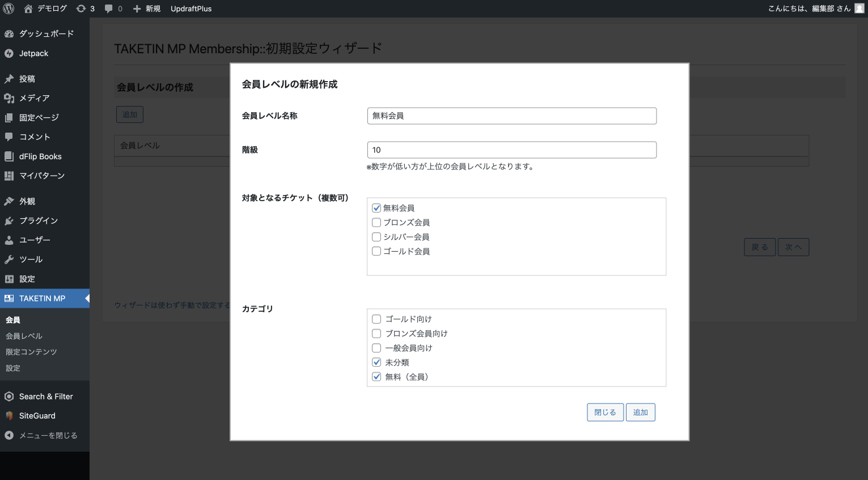Click the マイパターン icon
The image size is (868, 480).
pos(9,176)
